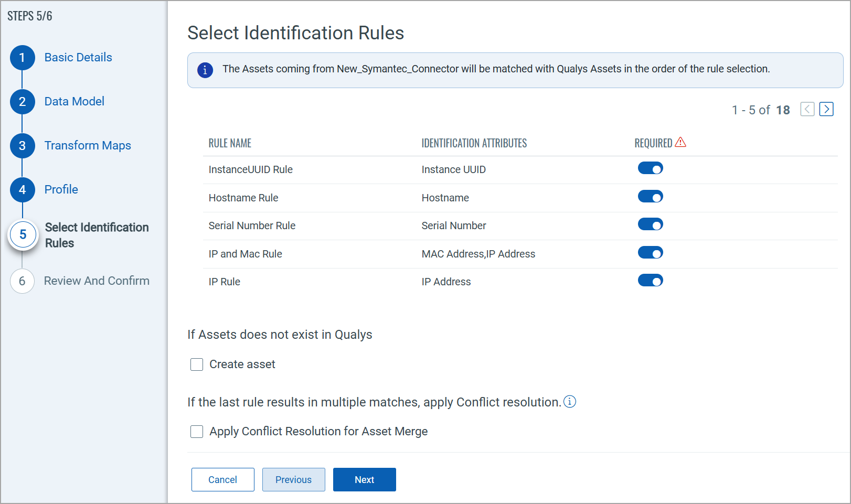Click the Next button

coord(364,480)
